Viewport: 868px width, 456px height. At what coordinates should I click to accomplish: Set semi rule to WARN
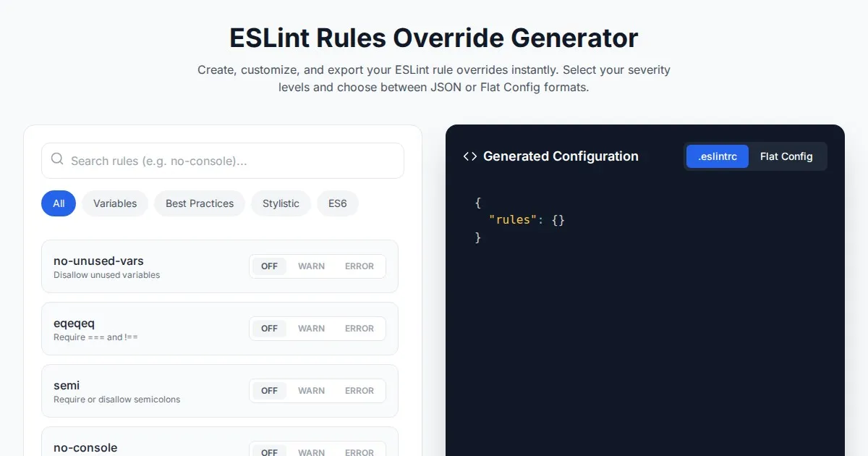pos(311,391)
